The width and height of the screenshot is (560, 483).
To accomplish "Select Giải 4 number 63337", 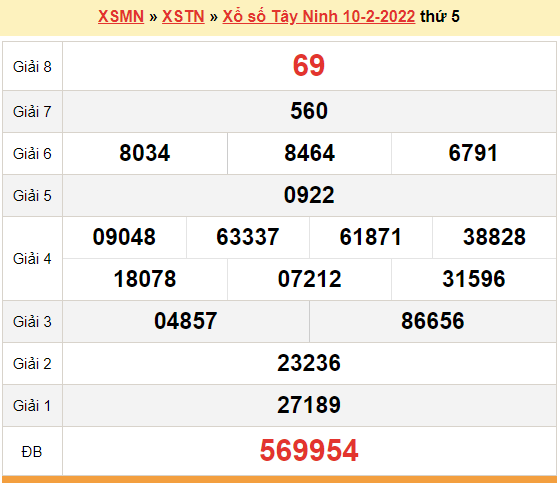I will tap(248, 237).
